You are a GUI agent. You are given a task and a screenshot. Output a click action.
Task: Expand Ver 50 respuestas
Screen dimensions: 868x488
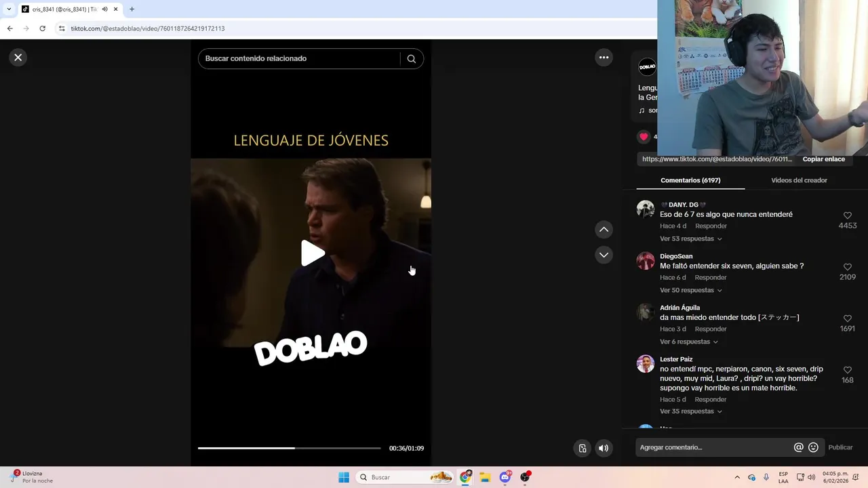click(x=690, y=290)
